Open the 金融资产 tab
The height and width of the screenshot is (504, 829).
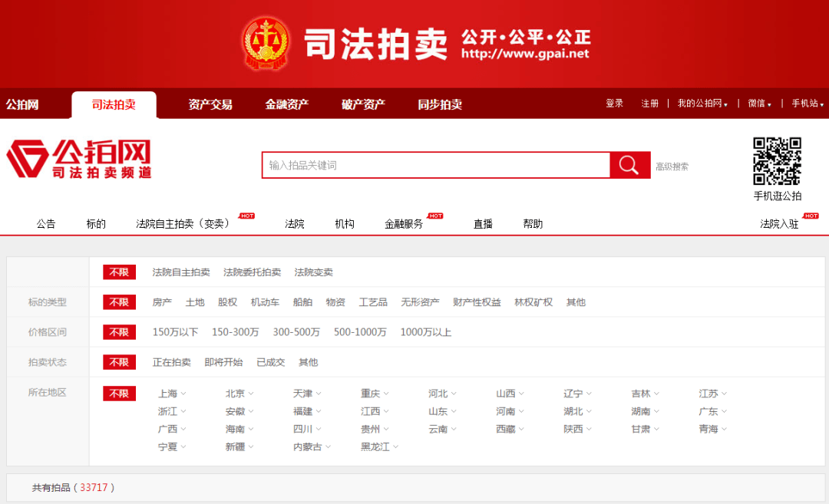pos(286,104)
